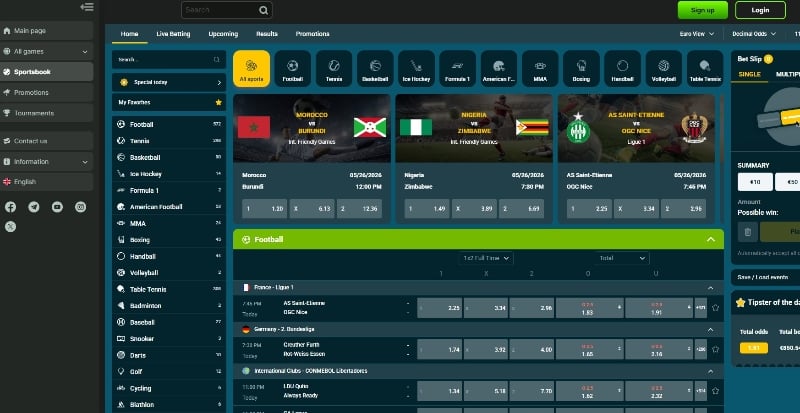Select Formula 1 category tile
The width and height of the screenshot is (800, 413).
point(458,68)
